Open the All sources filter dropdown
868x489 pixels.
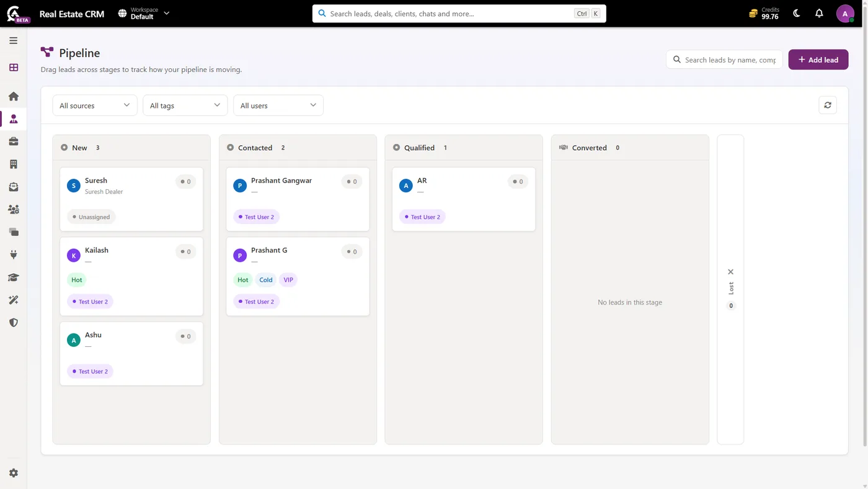point(95,105)
